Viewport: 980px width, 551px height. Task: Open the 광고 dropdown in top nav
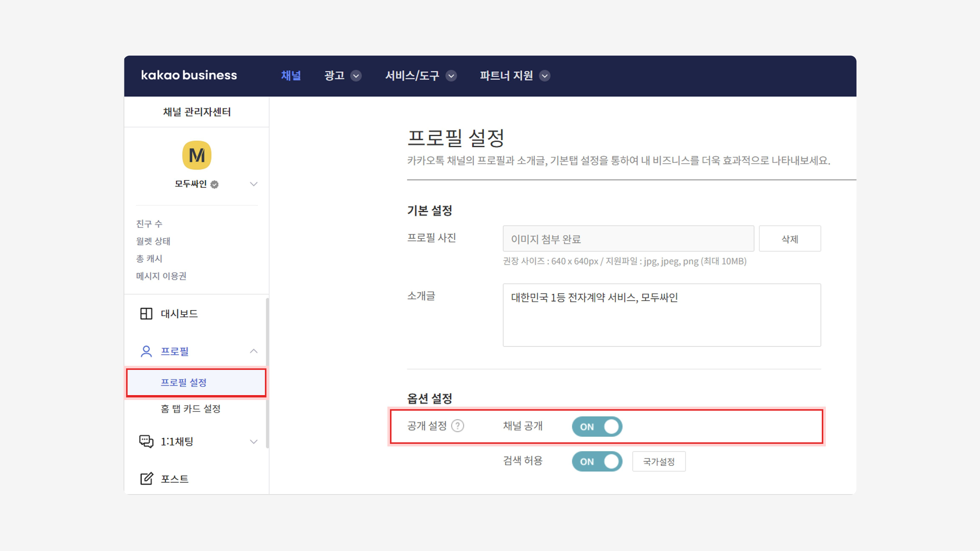pos(342,76)
